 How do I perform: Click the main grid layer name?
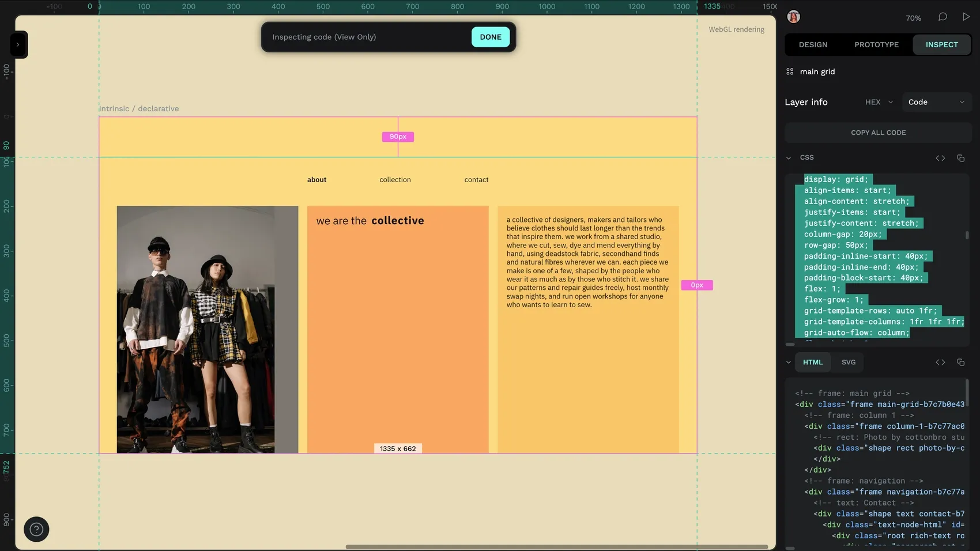click(x=817, y=71)
